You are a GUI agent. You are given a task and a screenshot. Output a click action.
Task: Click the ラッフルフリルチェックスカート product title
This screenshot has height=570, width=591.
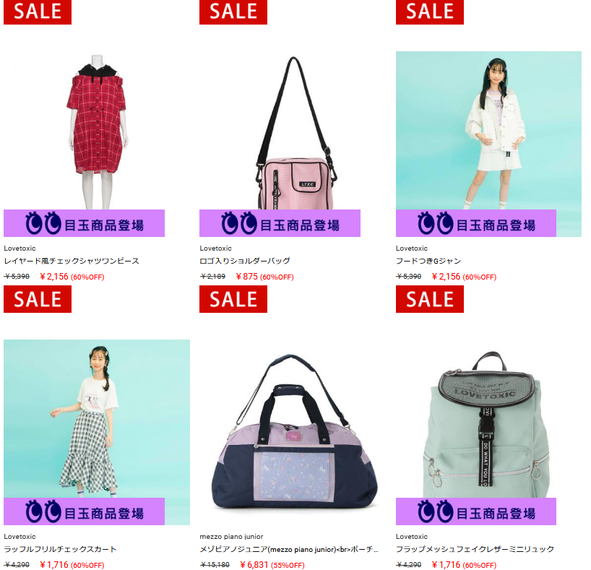tap(60, 549)
